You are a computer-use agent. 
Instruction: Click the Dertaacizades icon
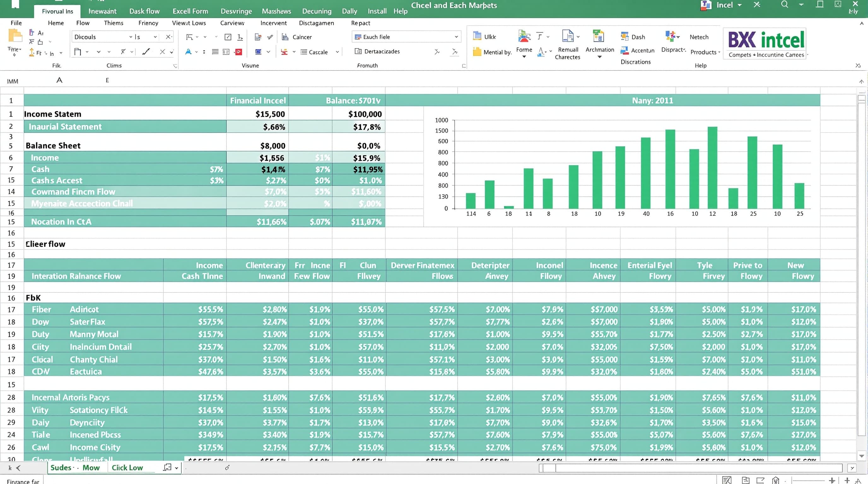(x=358, y=51)
